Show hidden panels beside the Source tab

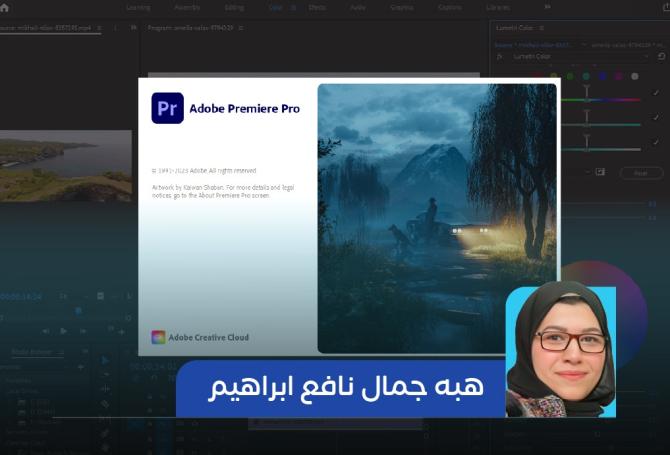(133, 28)
